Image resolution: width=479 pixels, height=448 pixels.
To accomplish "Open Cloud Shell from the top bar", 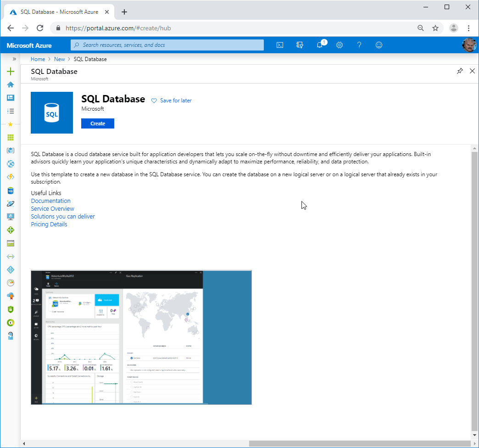I will tap(280, 45).
